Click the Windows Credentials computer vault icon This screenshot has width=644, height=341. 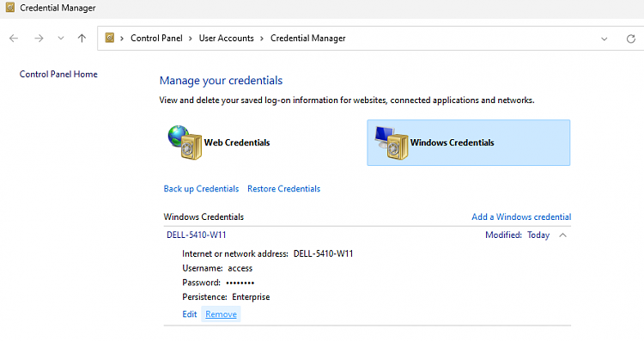392,143
